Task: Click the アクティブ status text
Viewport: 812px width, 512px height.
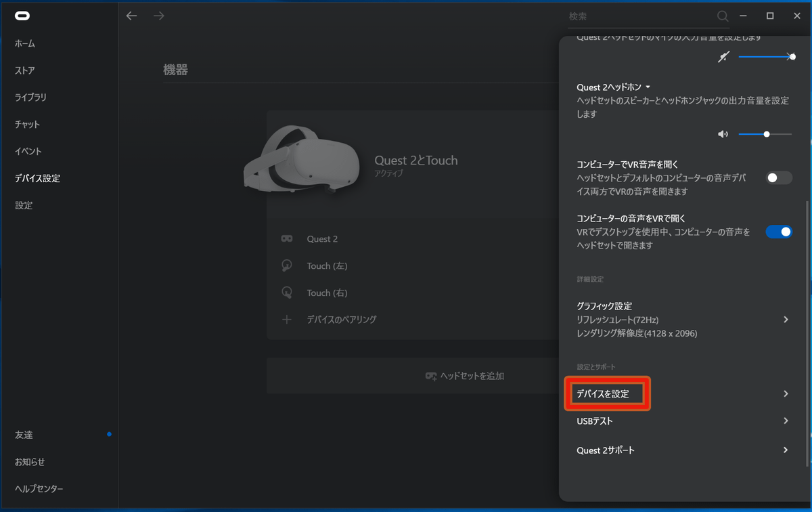Action: [388, 174]
